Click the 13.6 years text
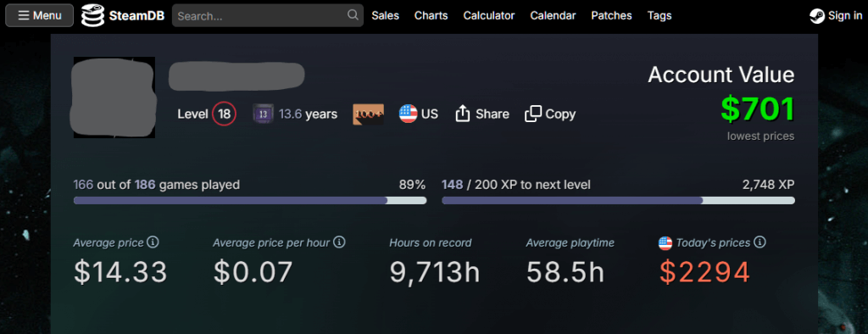Screen dimensions: 868x334 (308, 114)
